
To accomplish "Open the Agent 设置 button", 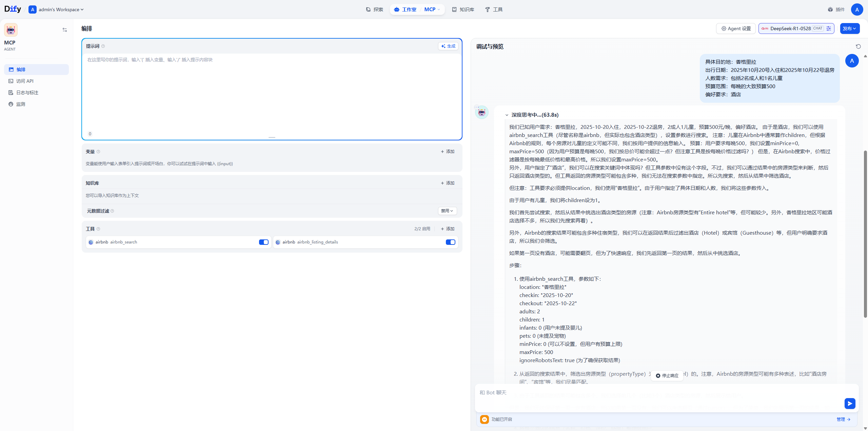I will (736, 28).
